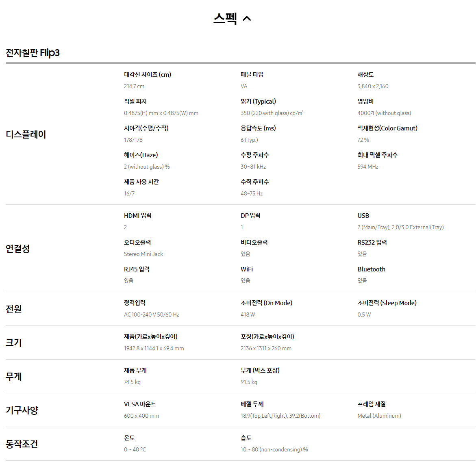Click the 178/178 viewing angle value

(133, 140)
